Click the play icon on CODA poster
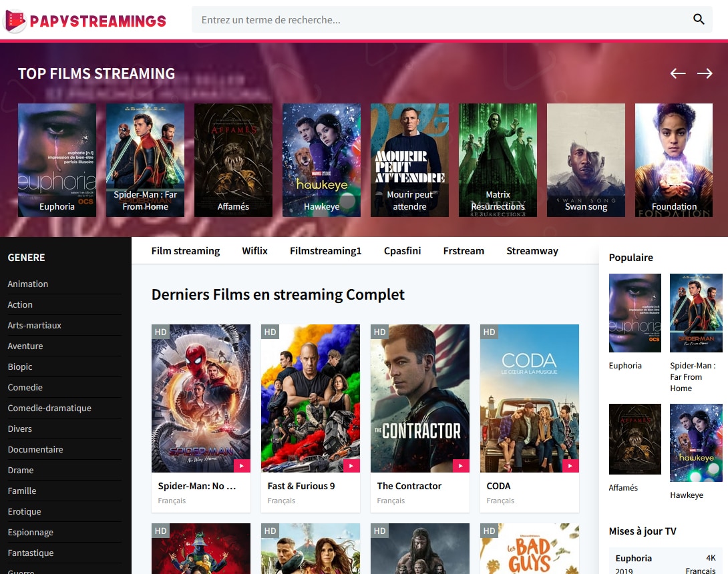The image size is (728, 574). (570, 467)
